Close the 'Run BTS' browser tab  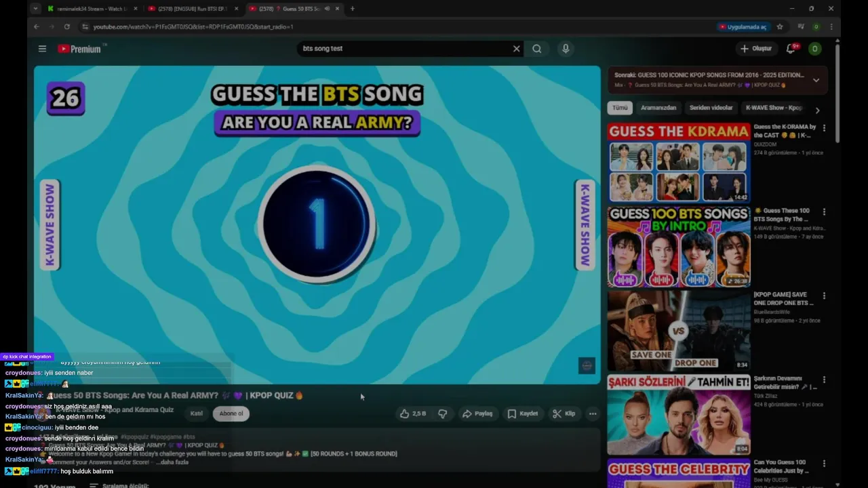237,9
